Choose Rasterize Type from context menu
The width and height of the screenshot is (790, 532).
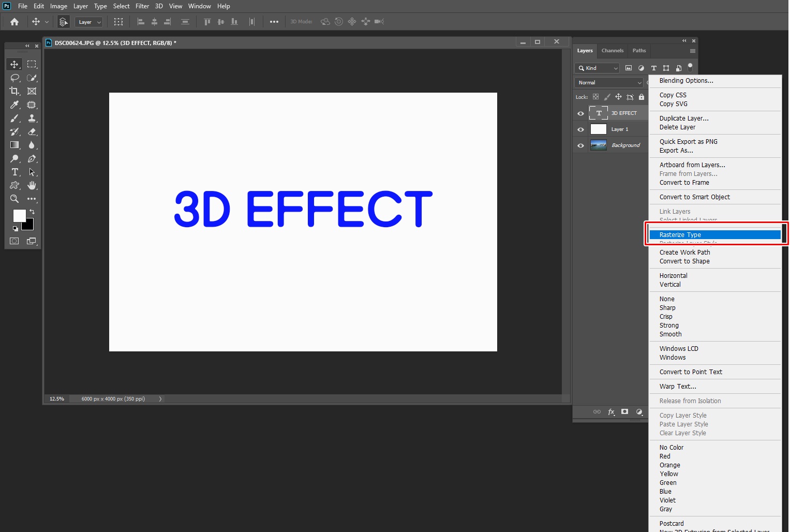click(x=715, y=235)
